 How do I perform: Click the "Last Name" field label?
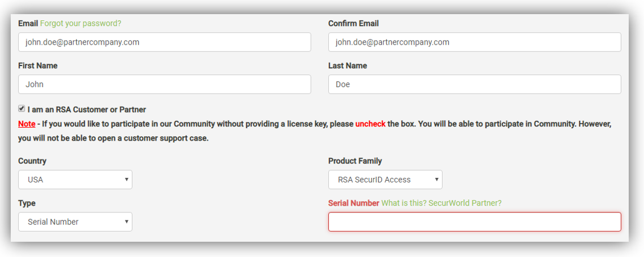[x=347, y=66]
